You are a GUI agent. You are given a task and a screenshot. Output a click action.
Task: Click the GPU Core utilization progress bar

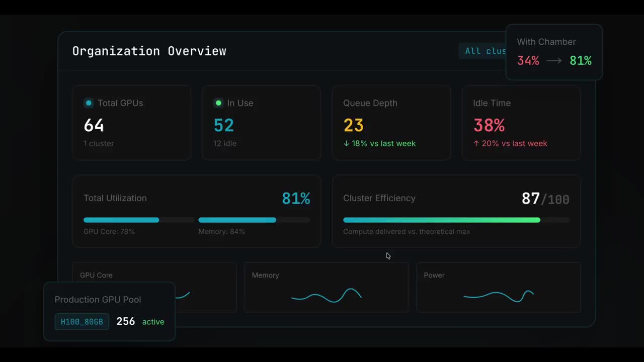click(138, 220)
